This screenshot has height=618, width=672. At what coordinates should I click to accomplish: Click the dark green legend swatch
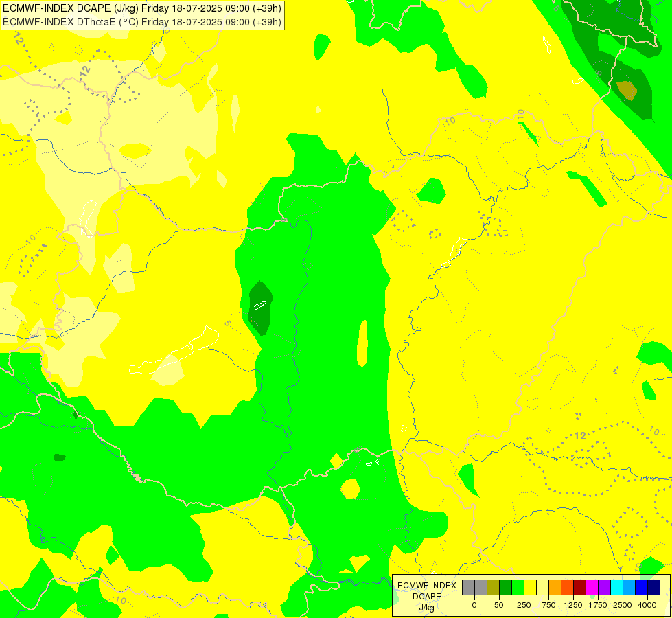506,587
